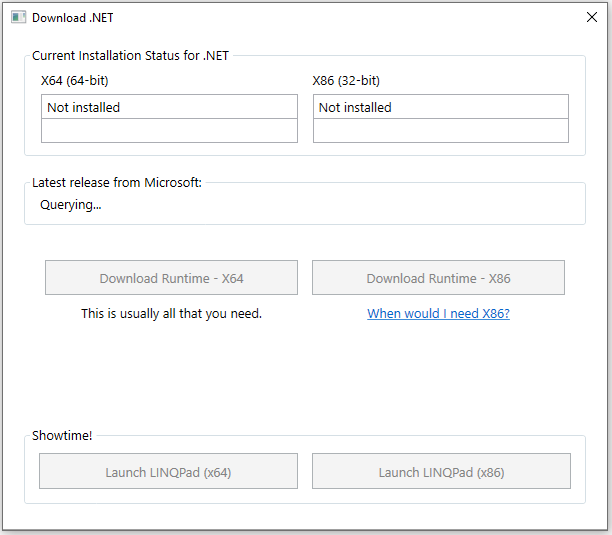Click the 'X86 (32-bit)' label
Screen dimensions: 612x535
click(x=346, y=80)
